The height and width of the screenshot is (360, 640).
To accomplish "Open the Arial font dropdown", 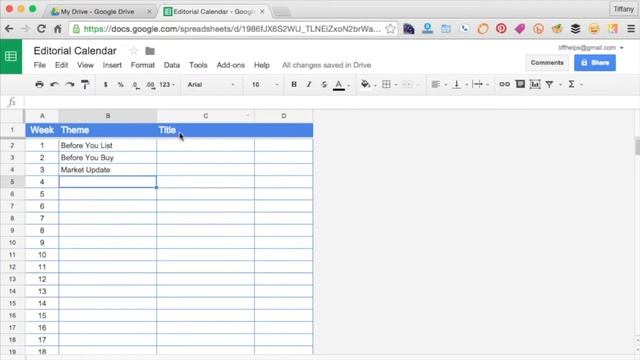I will (x=211, y=84).
